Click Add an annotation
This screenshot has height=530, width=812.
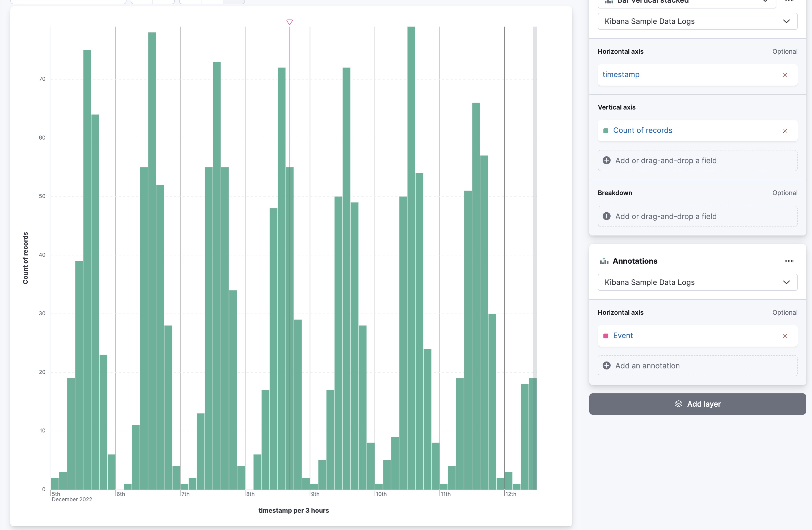[x=647, y=365]
